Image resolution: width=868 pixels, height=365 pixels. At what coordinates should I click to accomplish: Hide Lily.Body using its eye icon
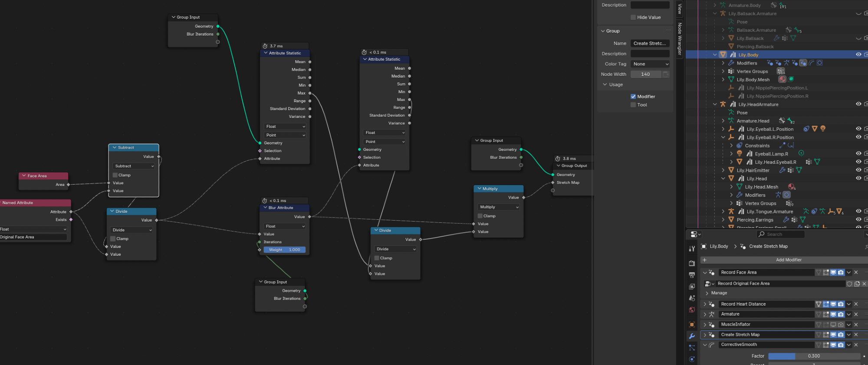[x=858, y=55]
